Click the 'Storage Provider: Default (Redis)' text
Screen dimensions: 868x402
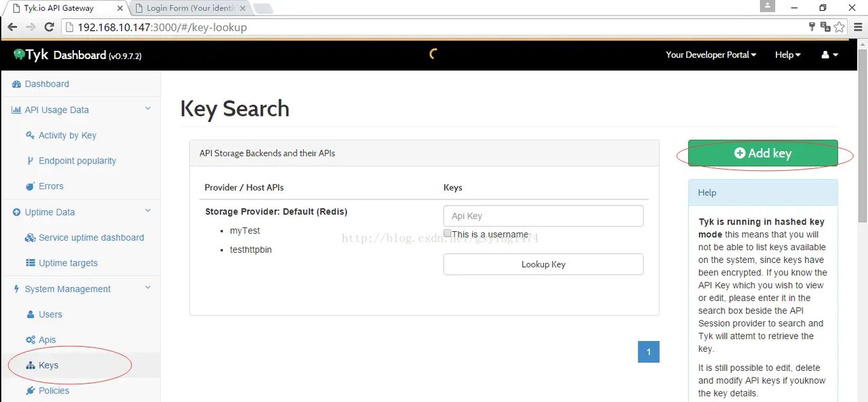click(x=276, y=212)
